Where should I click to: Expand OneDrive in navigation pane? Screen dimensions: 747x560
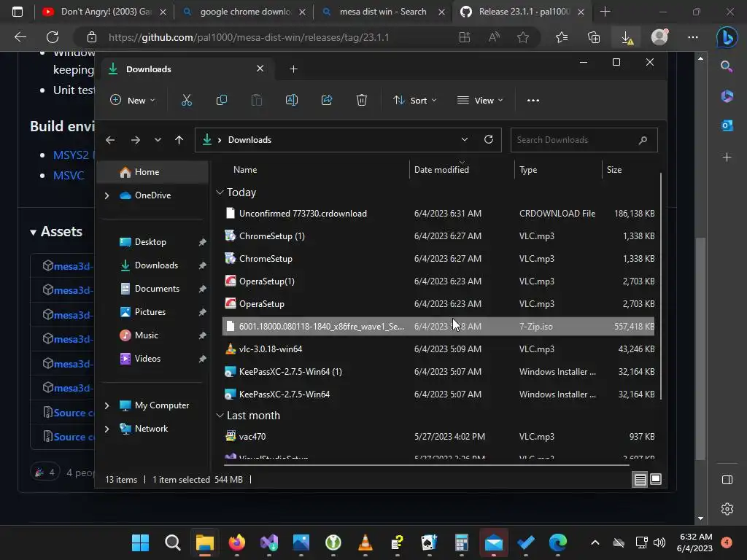tap(107, 195)
